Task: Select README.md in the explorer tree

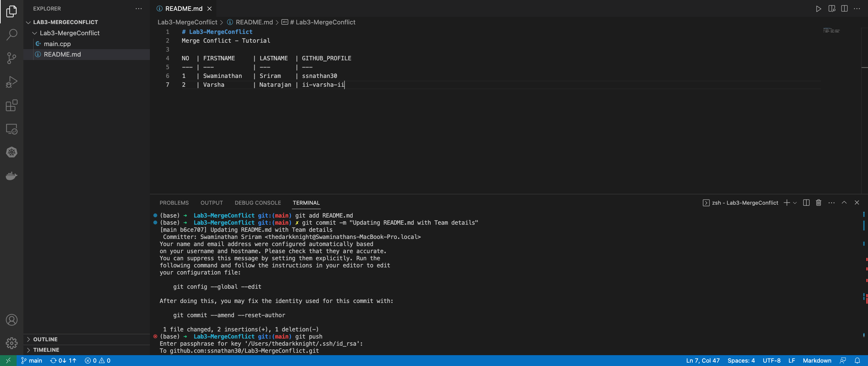Action: pyautogui.click(x=87, y=54)
